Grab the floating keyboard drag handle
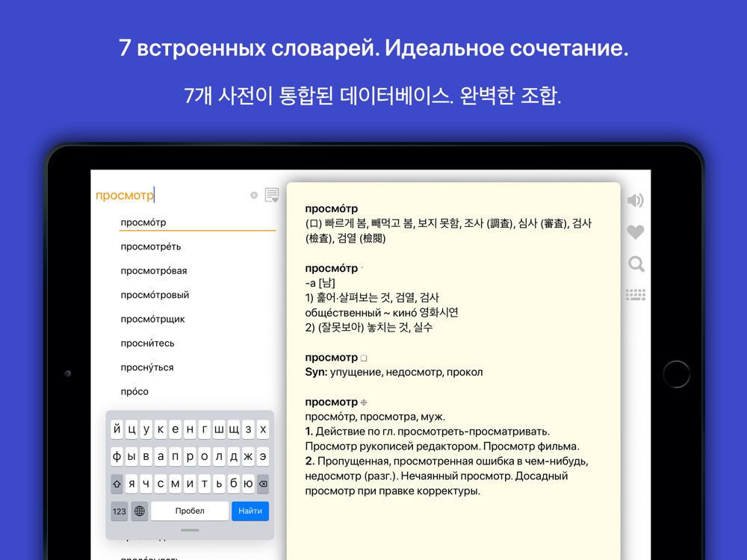Image resolution: width=747 pixels, height=560 pixels. tap(190, 530)
